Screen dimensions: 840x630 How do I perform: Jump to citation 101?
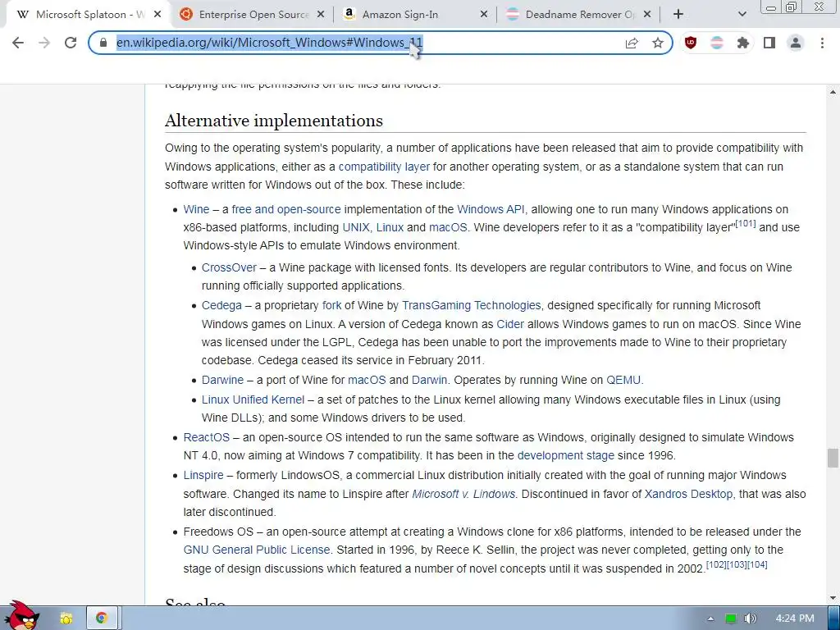[745, 223]
